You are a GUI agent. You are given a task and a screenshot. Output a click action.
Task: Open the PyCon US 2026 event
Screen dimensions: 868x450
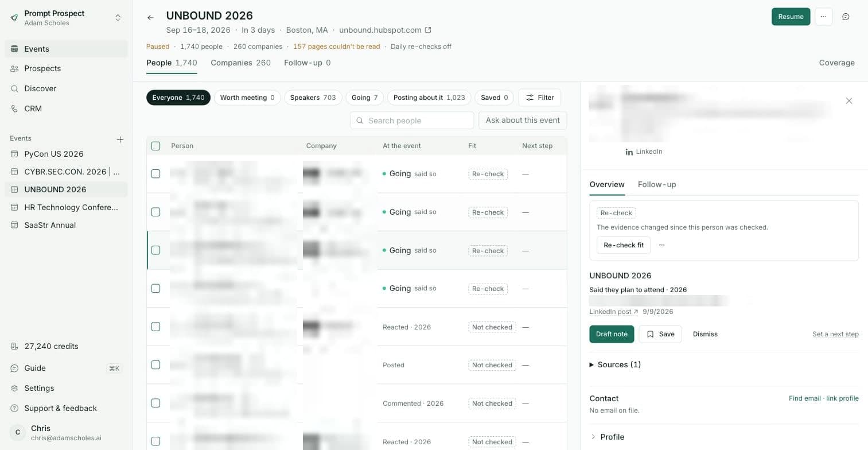(66, 154)
